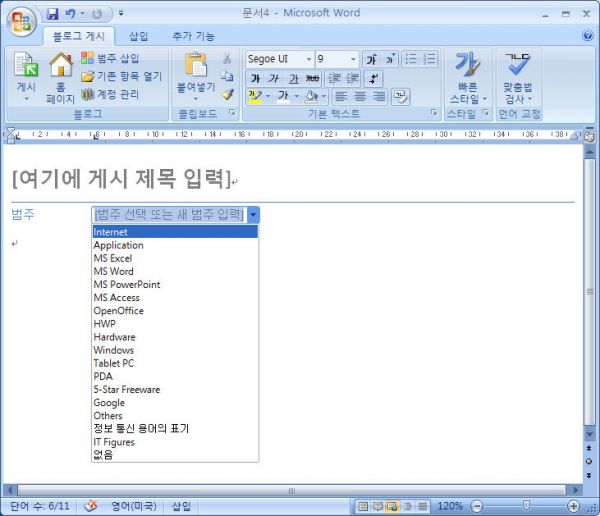Toggle Bold (가) formatting

point(255,78)
